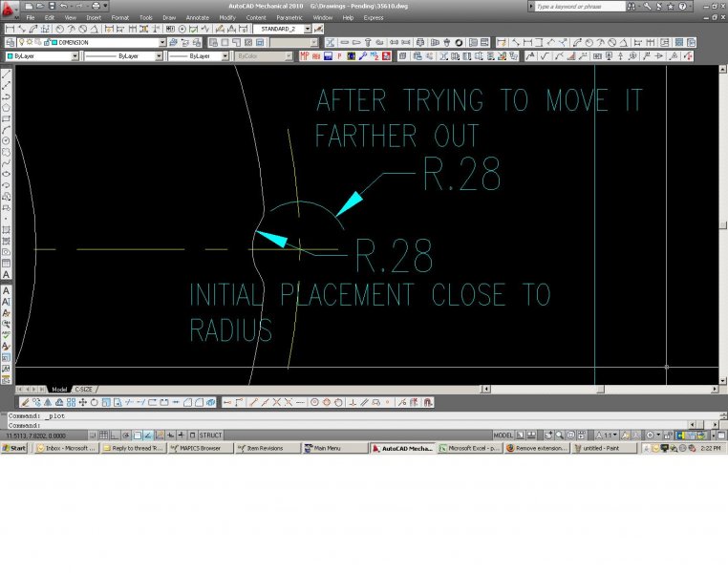The height and width of the screenshot is (573, 728).
Task: Select the Circle tool in Draw toolbar
Action: tap(6, 141)
